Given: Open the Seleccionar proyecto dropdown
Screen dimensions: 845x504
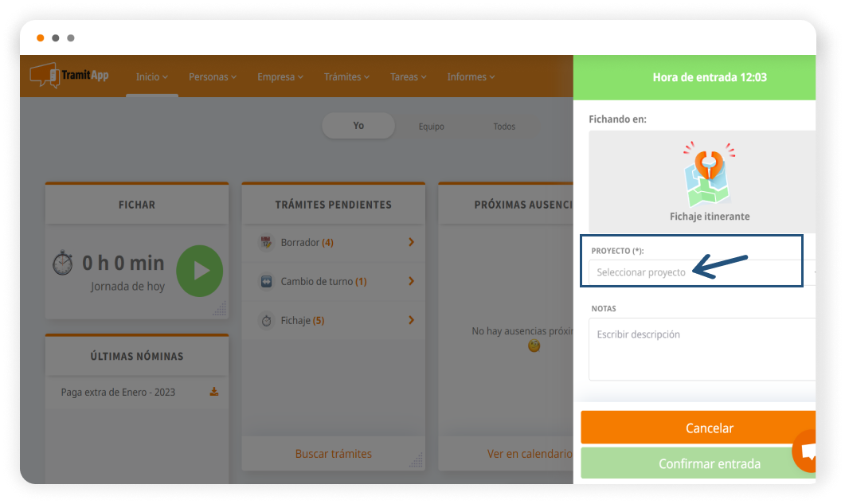Looking at the screenshot, I should (701, 272).
